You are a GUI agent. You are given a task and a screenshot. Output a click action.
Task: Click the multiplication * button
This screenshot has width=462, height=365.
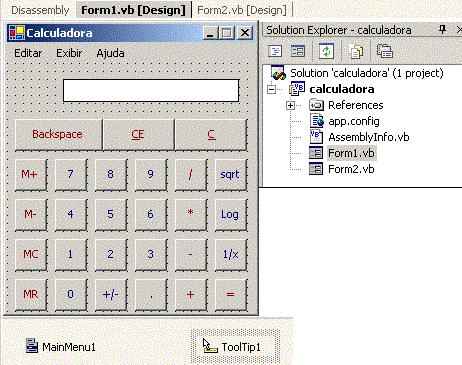tap(191, 215)
